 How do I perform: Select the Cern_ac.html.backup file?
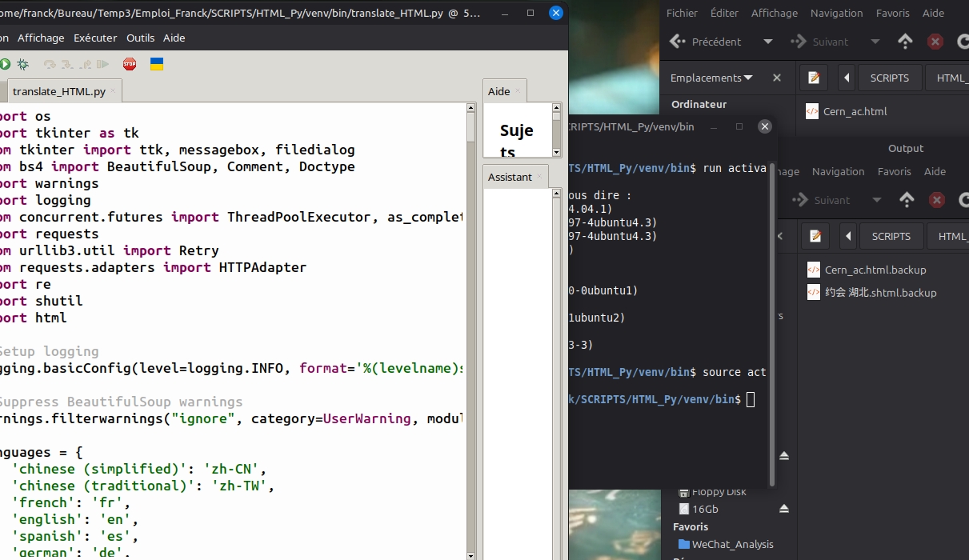(875, 270)
